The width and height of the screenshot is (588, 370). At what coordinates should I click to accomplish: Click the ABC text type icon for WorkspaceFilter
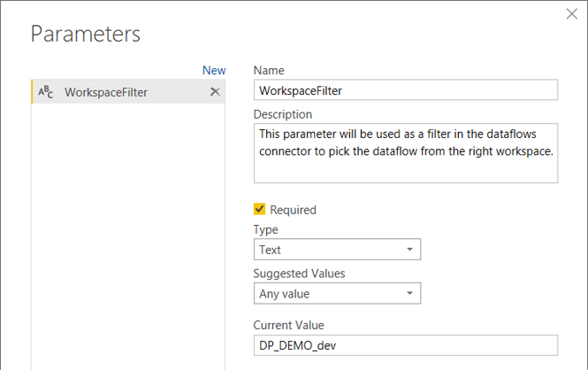click(x=46, y=92)
